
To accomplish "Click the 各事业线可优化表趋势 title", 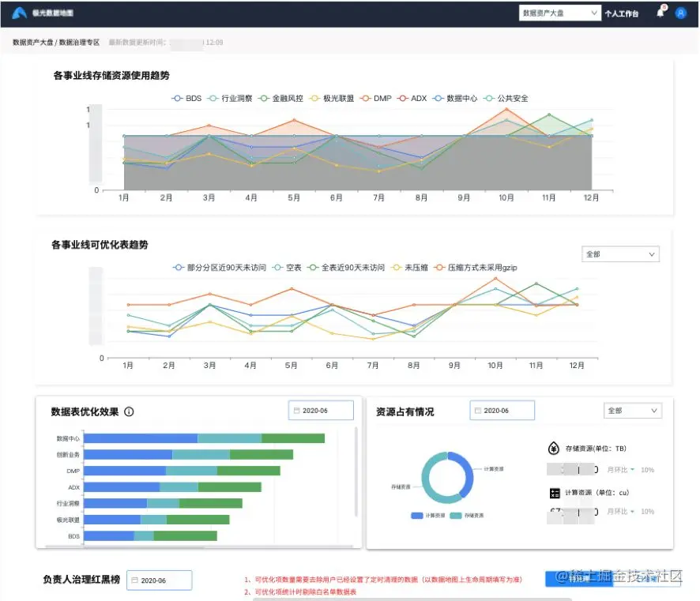I will [100, 245].
